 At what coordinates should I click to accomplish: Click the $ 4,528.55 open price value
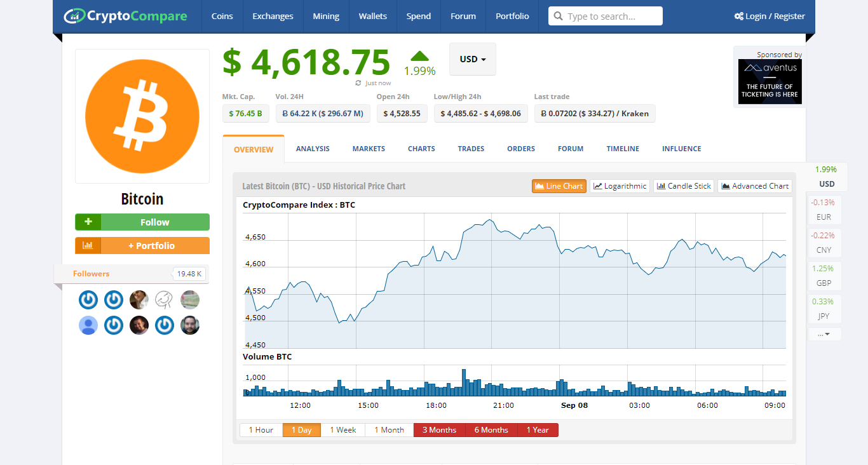pyautogui.click(x=402, y=114)
